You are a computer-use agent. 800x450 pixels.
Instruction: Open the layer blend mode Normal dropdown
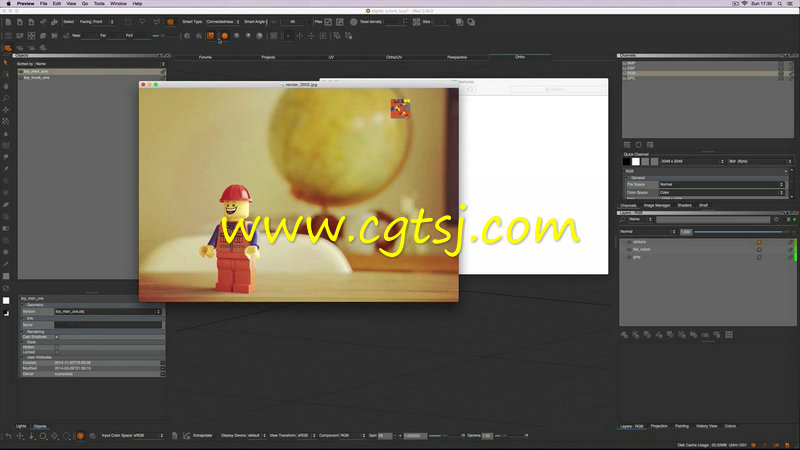(x=648, y=232)
